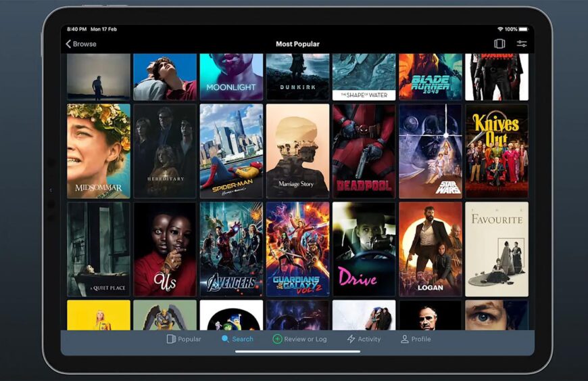The height and width of the screenshot is (381, 588).
Task: Switch to the Popular tab
Action: click(x=184, y=339)
